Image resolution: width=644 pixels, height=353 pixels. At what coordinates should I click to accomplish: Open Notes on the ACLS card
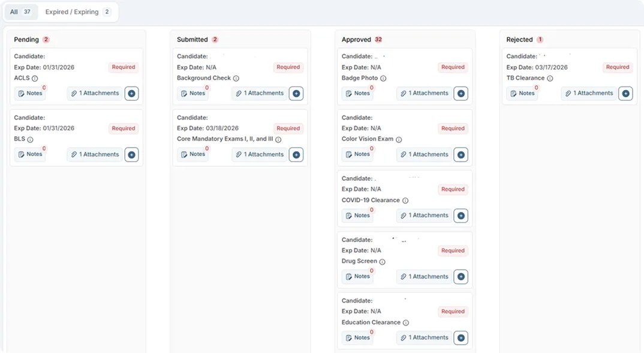(x=30, y=94)
